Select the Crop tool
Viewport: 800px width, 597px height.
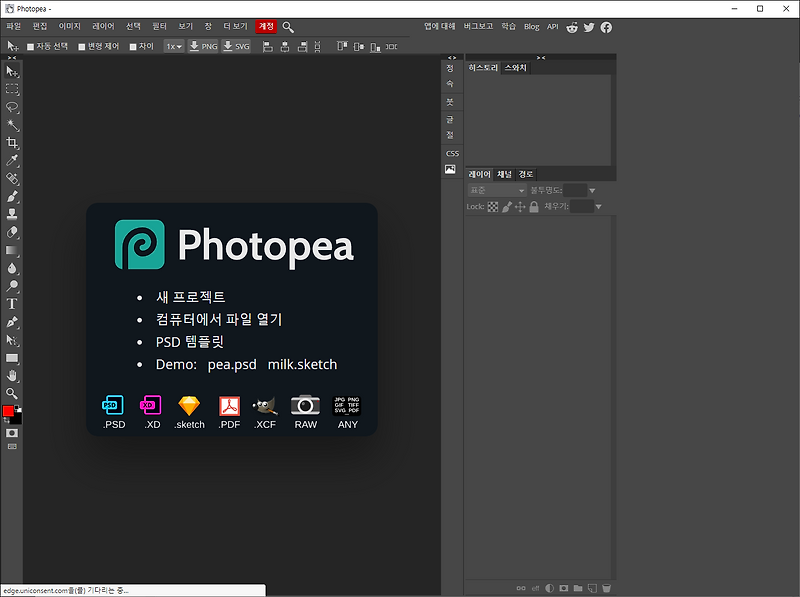point(12,143)
